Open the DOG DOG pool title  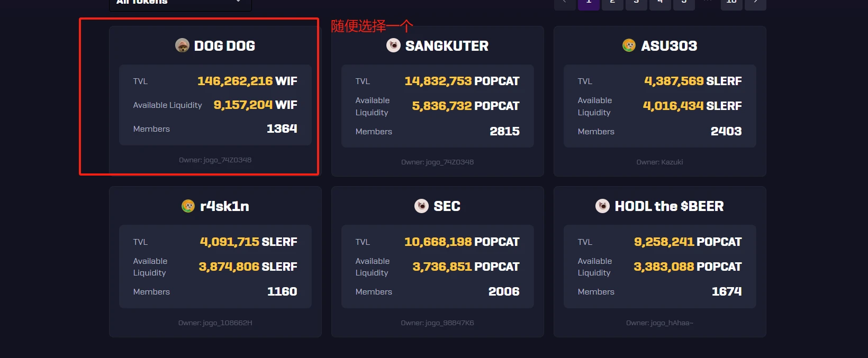(x=224, y=46)
